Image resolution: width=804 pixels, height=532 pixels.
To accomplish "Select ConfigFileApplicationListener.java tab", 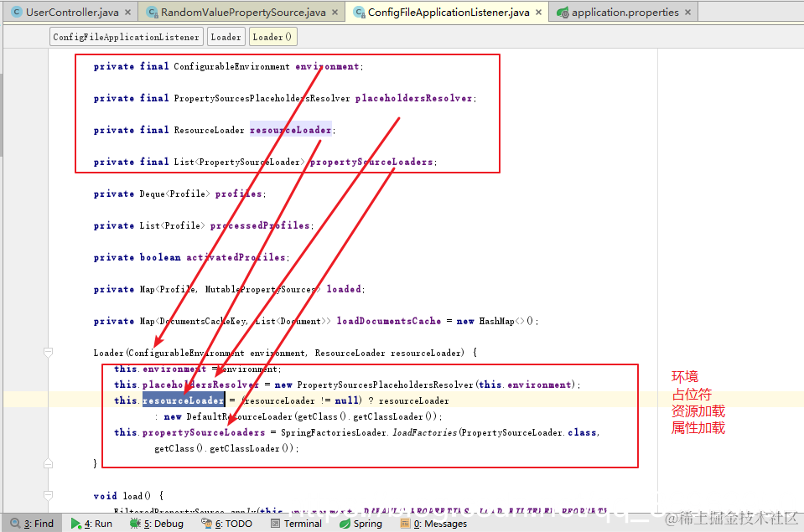I will 449,12.
